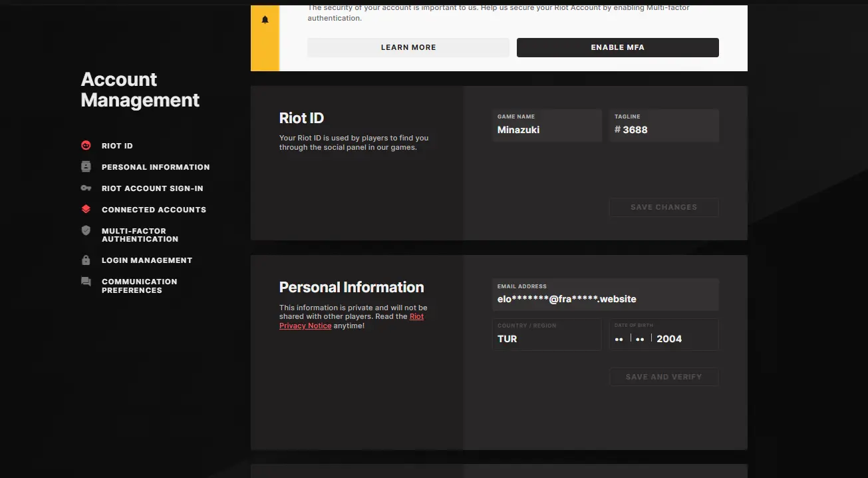868x478 pixels.
Task: Click the Riot ID sidebar icon
Action: coord(86,146)
